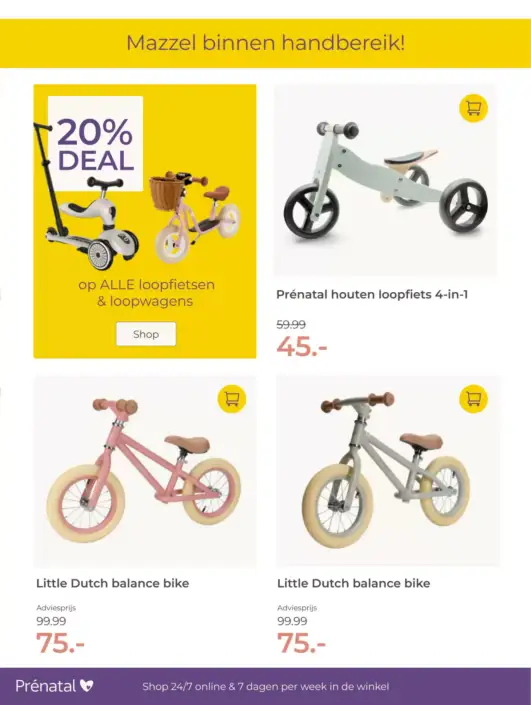
Task: Select the 45.- sale price
Action: [x=302, y=347]
